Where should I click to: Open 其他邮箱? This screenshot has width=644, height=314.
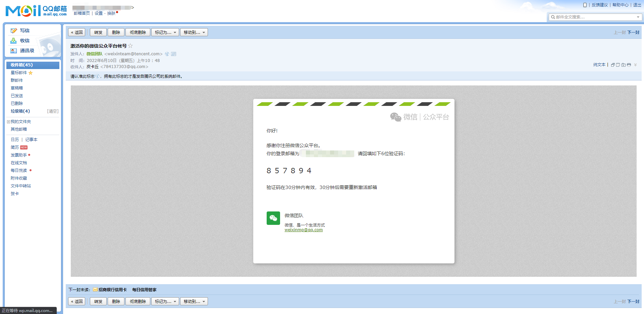pyautogui.click(x=19, y=129)
